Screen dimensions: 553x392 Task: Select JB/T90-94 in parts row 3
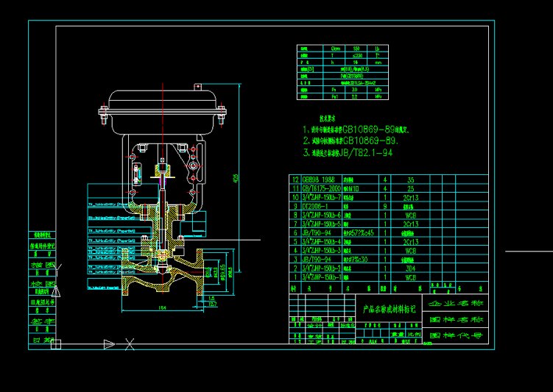317,259
